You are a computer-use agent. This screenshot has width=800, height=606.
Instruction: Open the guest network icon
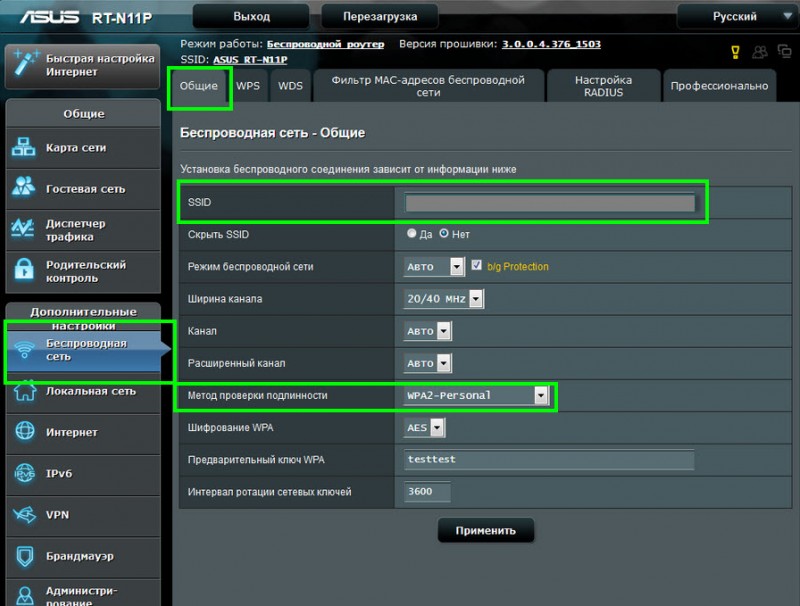(23, 187)
